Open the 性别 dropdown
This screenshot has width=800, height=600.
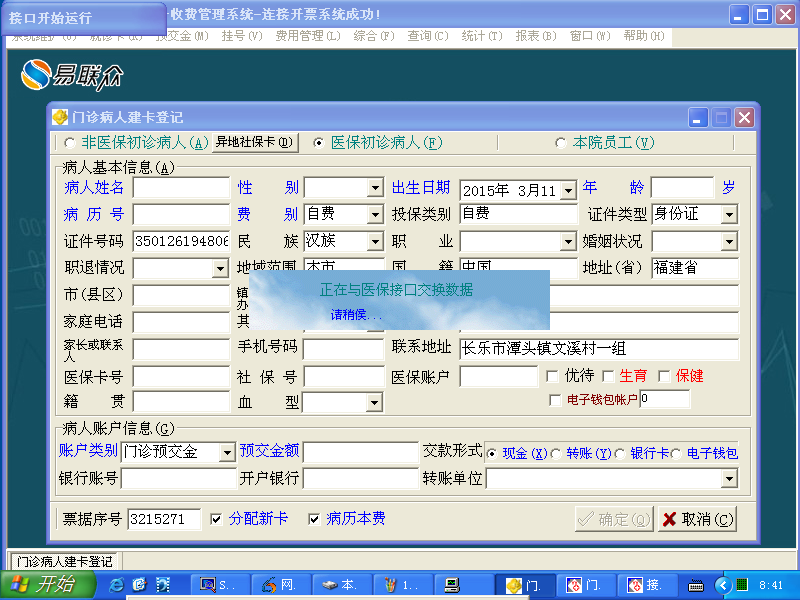pos(376,188)
